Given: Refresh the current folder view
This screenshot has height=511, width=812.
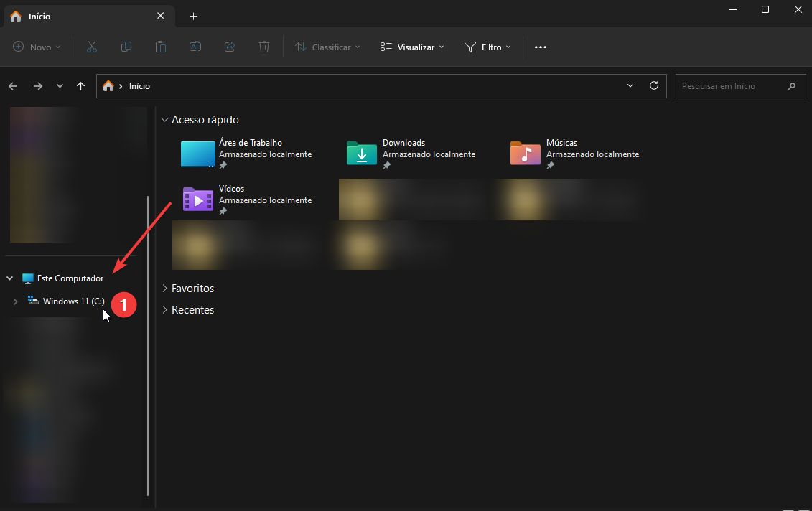Looking at the screenshot, I should point(653,85).
